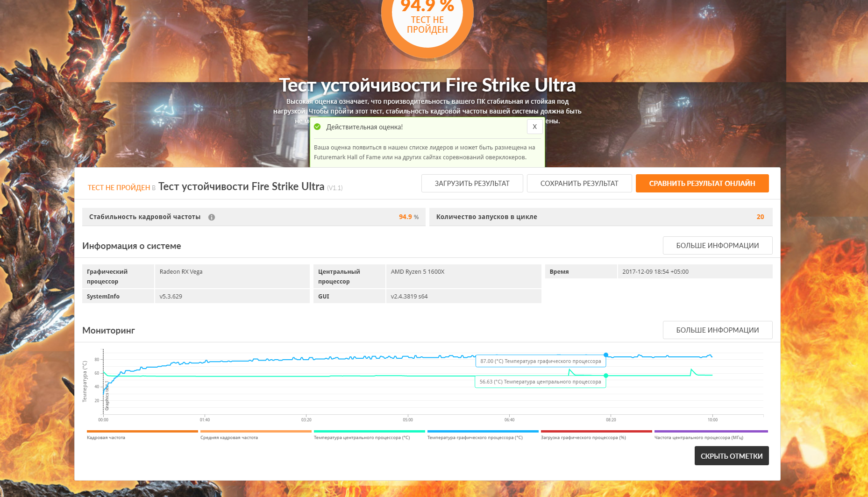Select the Radeon RX Vega value
868x497 pixels.
tap(181, 272)
